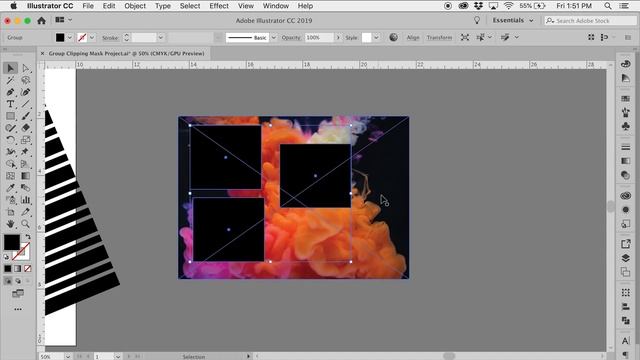The width and height of the screenshot is (640, 360).
Task: Switch to Group Clipping Mask Project tab
Action: (x=126, y=53)
